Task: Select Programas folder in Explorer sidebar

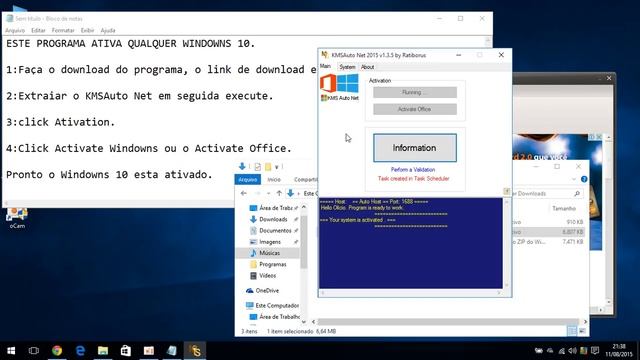Action: (269, 264)
